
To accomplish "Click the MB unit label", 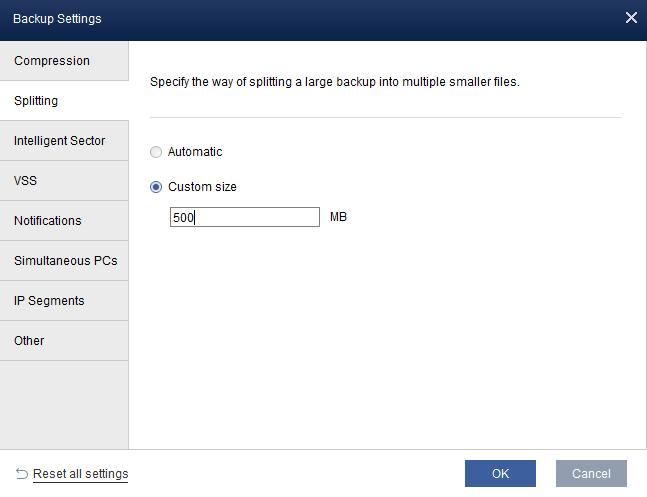I will (x=338, y=217).
